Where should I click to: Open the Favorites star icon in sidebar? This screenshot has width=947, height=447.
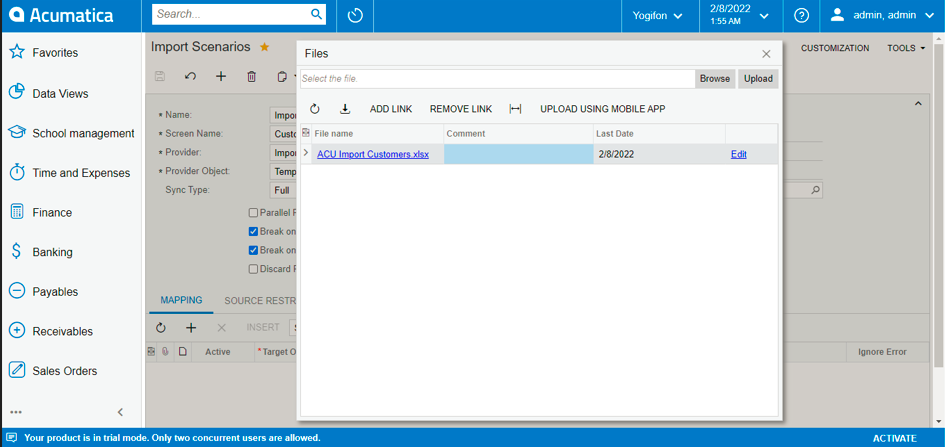[x=17, y=52]
